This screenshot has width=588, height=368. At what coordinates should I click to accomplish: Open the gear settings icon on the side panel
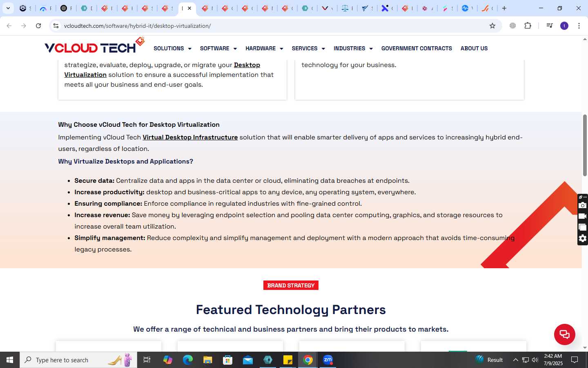click(x=583, y=238)
